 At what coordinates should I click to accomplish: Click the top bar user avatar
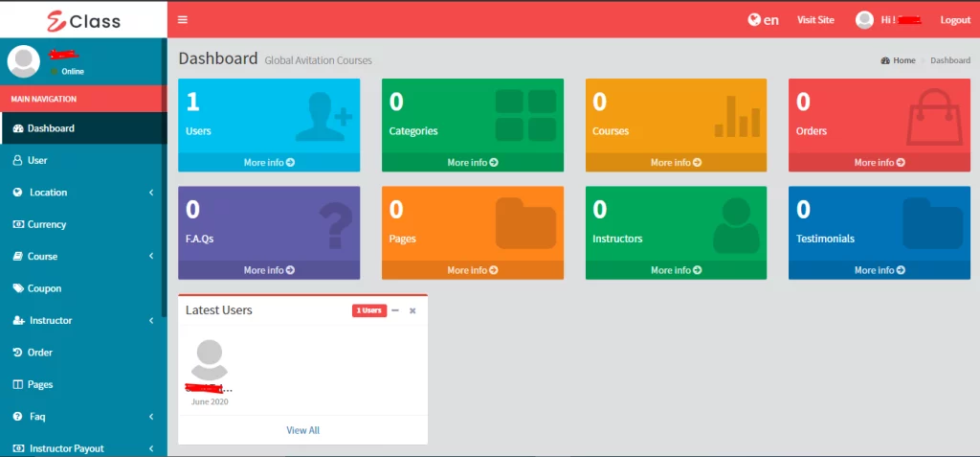pos(864,20)
